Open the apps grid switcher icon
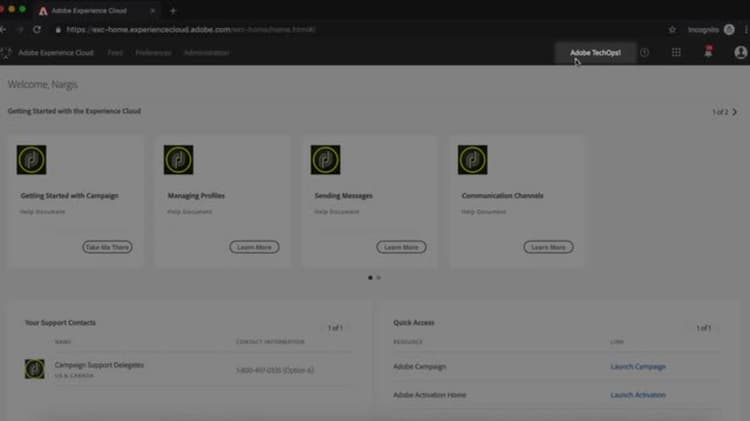The height and width of the screenshot is (421, 750). point(676,53)
